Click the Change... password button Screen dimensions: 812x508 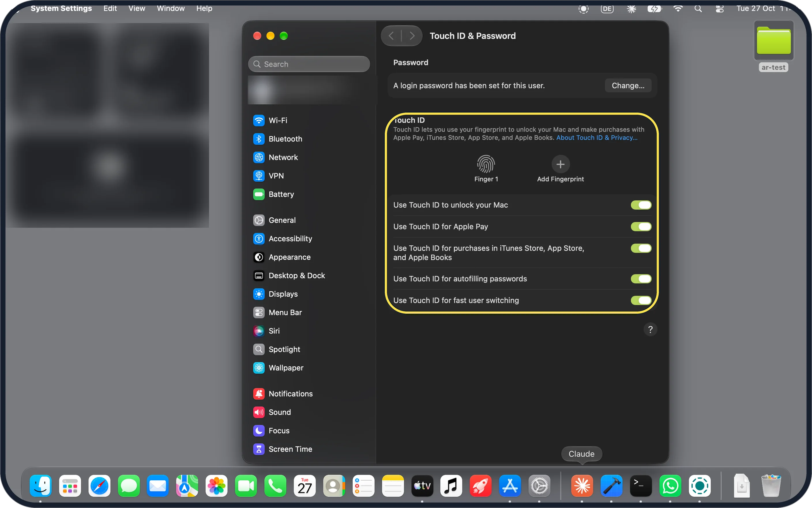coord(628,85)
